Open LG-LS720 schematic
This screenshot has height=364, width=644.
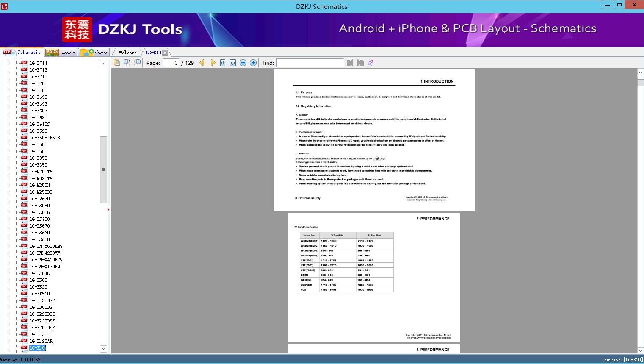pyautogui.click(x=39, y=219)
